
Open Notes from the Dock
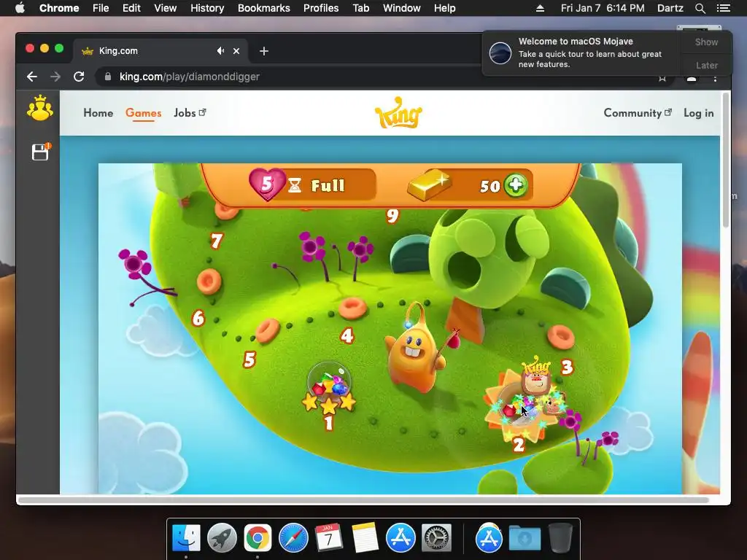[365, 538]
